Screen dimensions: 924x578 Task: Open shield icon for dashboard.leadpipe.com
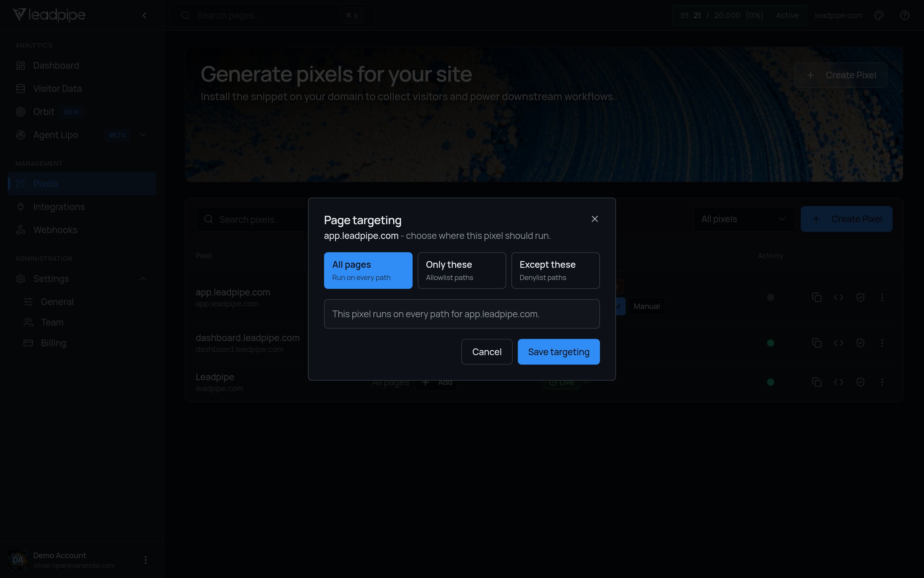860,343
